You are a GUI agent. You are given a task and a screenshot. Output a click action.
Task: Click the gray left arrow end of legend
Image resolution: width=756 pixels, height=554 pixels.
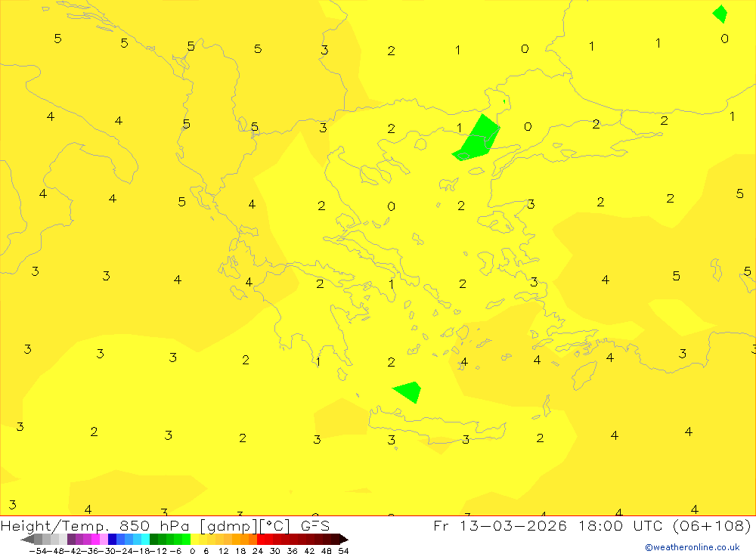tap(27, 540)
